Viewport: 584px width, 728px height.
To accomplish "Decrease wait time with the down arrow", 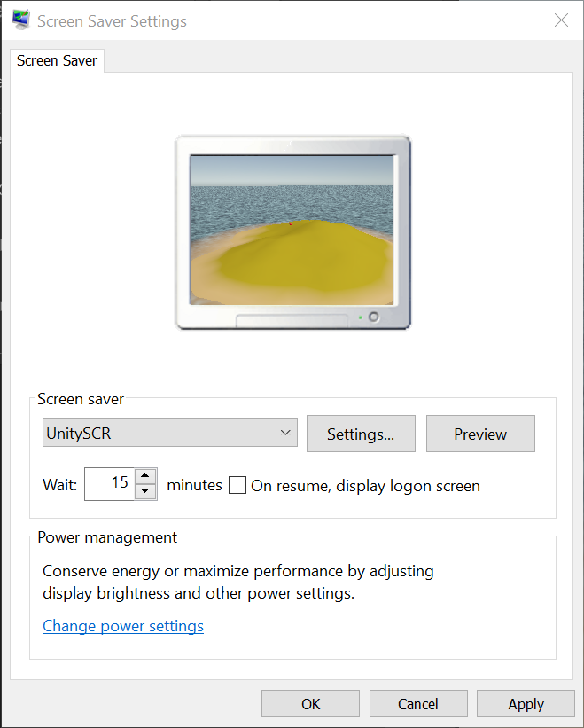I will (145, 491).
